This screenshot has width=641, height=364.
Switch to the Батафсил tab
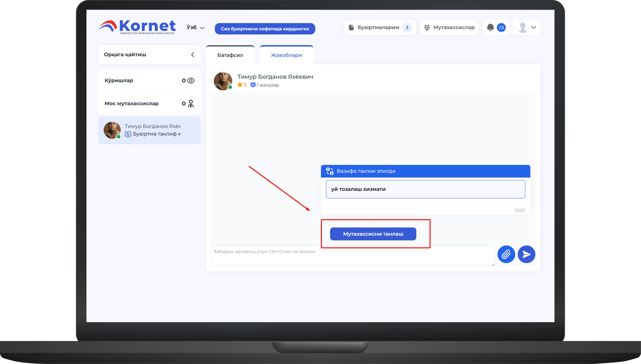(x=230, y=55)
